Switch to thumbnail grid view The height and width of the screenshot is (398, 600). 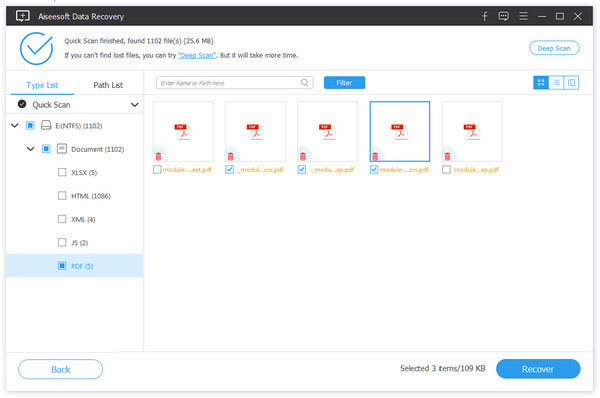pyautogui.click(x=541, y=83)
